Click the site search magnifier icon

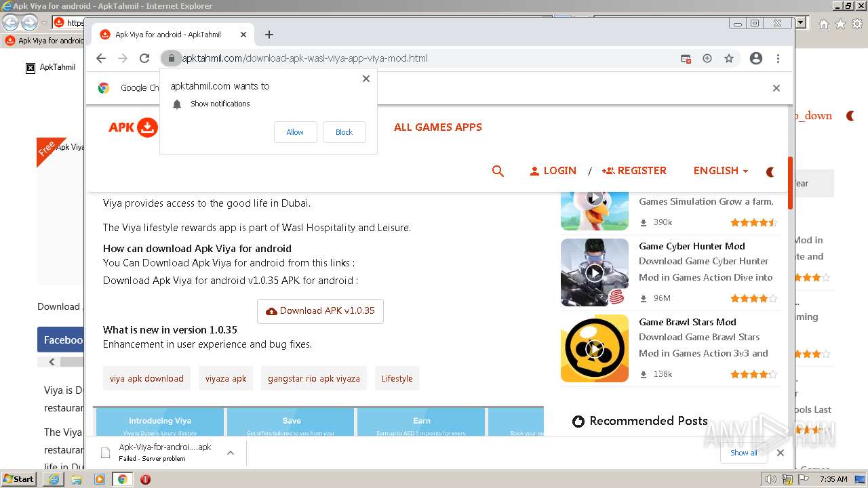coord(498,171)
